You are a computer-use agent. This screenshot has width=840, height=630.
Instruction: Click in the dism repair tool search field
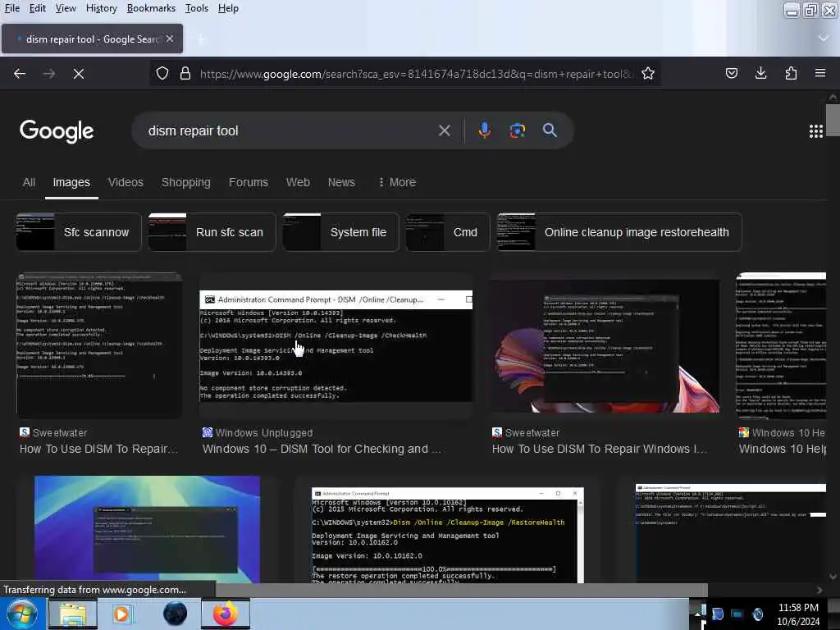290,130
